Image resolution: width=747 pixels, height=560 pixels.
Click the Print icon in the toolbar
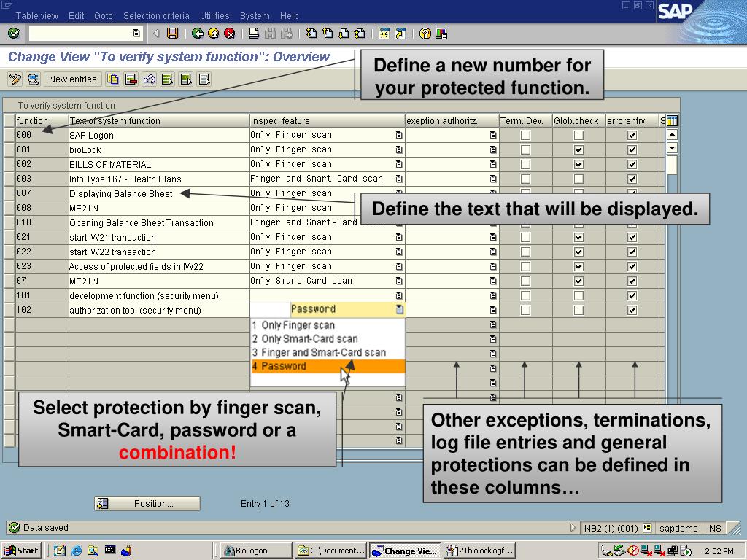tap(254, 34)
